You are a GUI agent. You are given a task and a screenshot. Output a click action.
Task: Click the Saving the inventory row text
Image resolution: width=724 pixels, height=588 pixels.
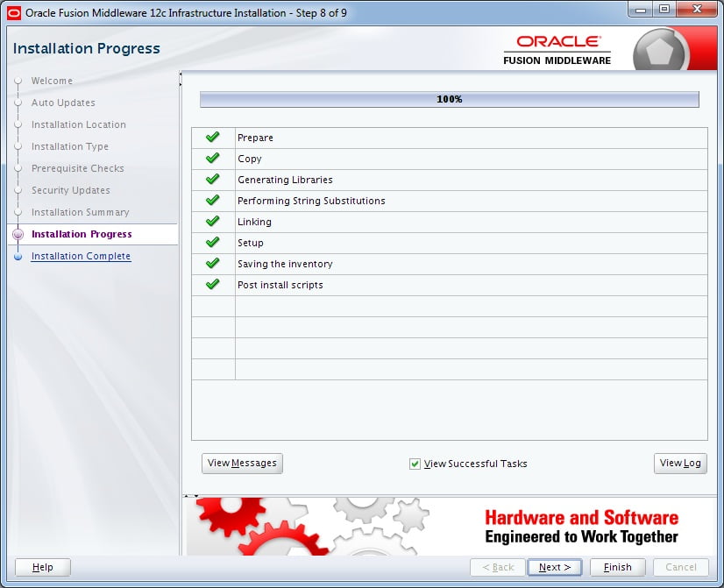285,264
